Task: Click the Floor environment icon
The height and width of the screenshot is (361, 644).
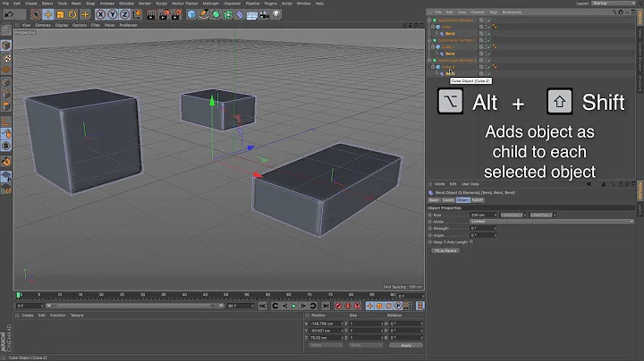Action: pos(252,15)
